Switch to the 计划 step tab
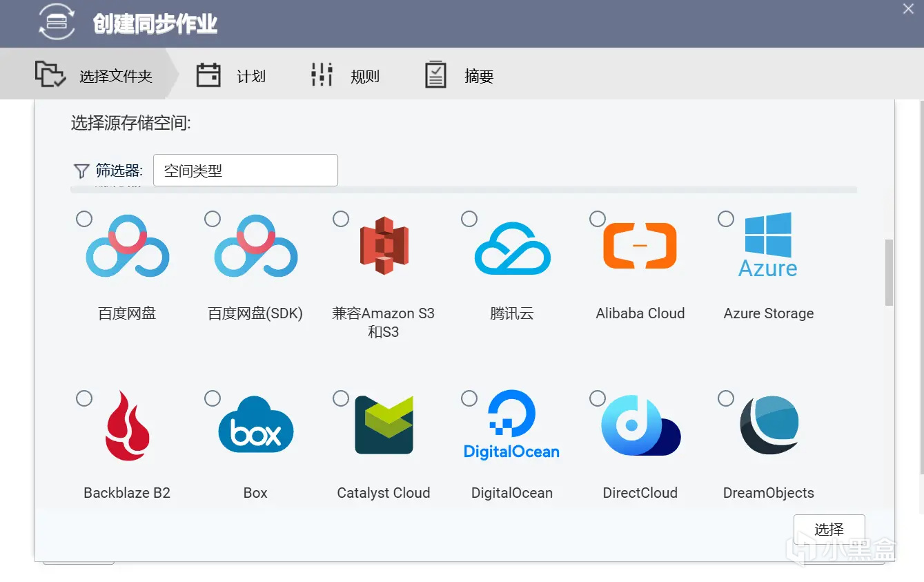Viewport: 924px width, 582px height. pos(231,75)
